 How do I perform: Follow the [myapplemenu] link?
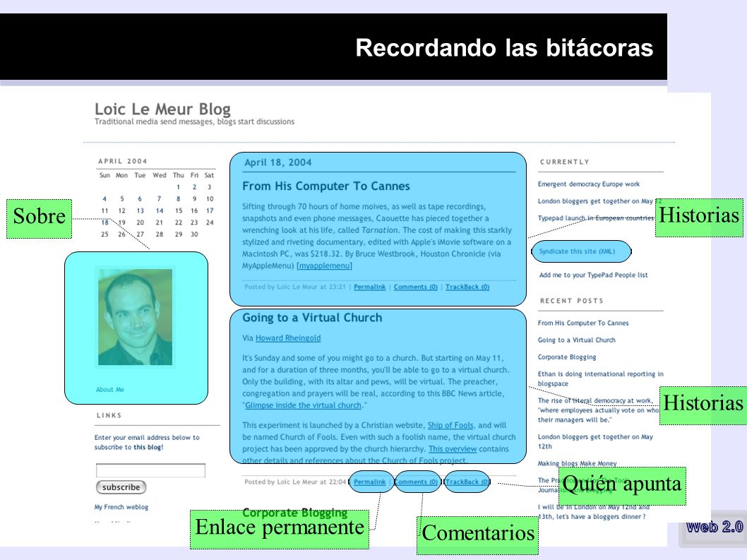pyautogui.click(x=325, y=266)
